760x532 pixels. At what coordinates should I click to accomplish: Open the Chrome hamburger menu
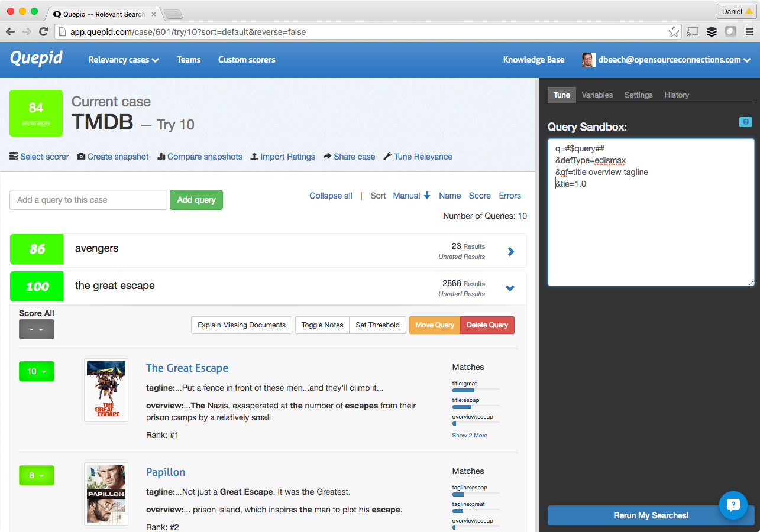(749, 32)
